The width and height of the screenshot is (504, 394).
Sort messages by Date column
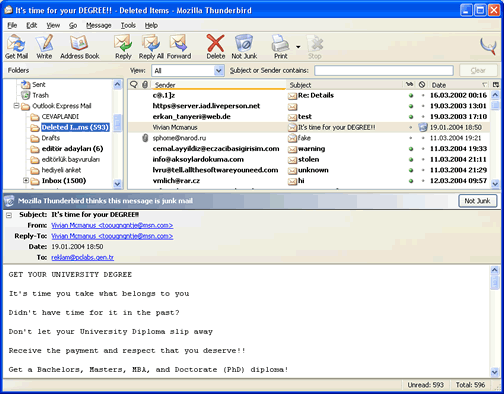[459, 85]
